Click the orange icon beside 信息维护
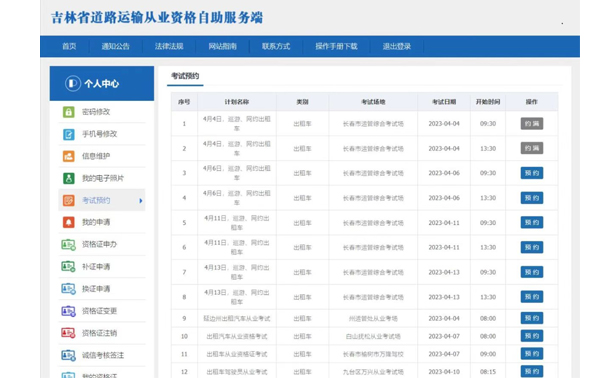Image resolution: width=616 pixels, height=378 pixels. point(68,156)
